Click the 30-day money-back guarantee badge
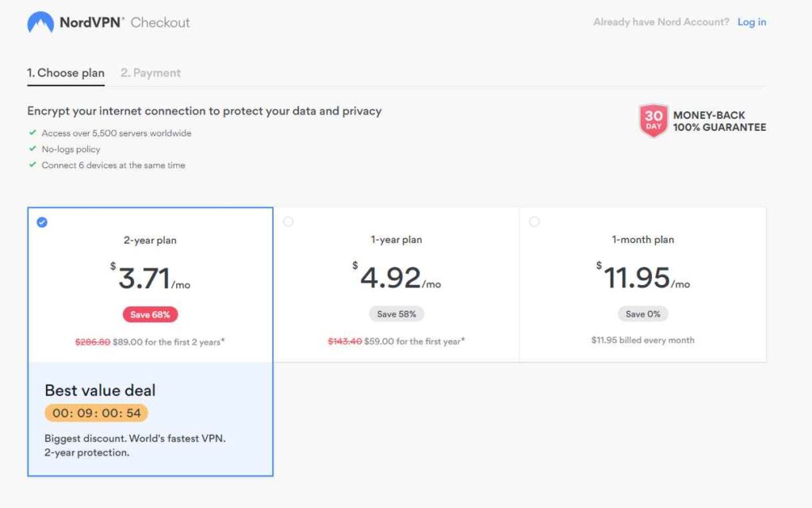The image size is (812, 508). pyautogui.click(x=653, y=121)
